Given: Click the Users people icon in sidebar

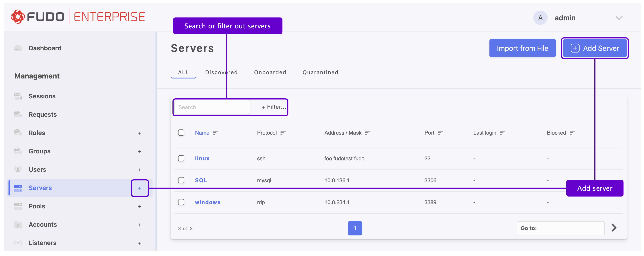Looking at the screenshot, I should pyautogui.click(x=18, y=169).
